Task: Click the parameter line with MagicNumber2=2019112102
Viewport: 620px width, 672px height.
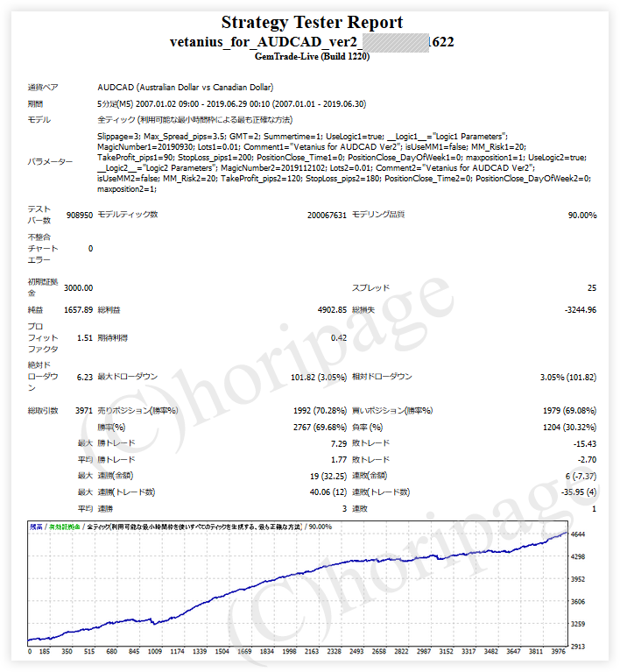Action: coord(316,168)
